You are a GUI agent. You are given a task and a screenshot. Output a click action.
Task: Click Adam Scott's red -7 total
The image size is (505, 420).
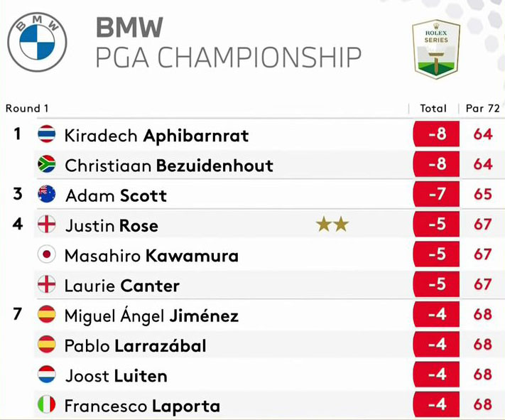436,194
